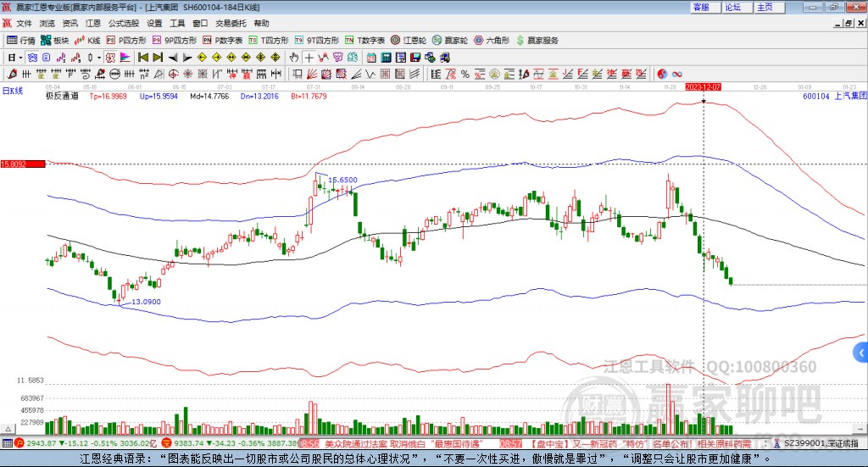Click the 极反通道 indicator name label
Image resolution: width=868 pixels, height=467 pixels.
(62, 97)
